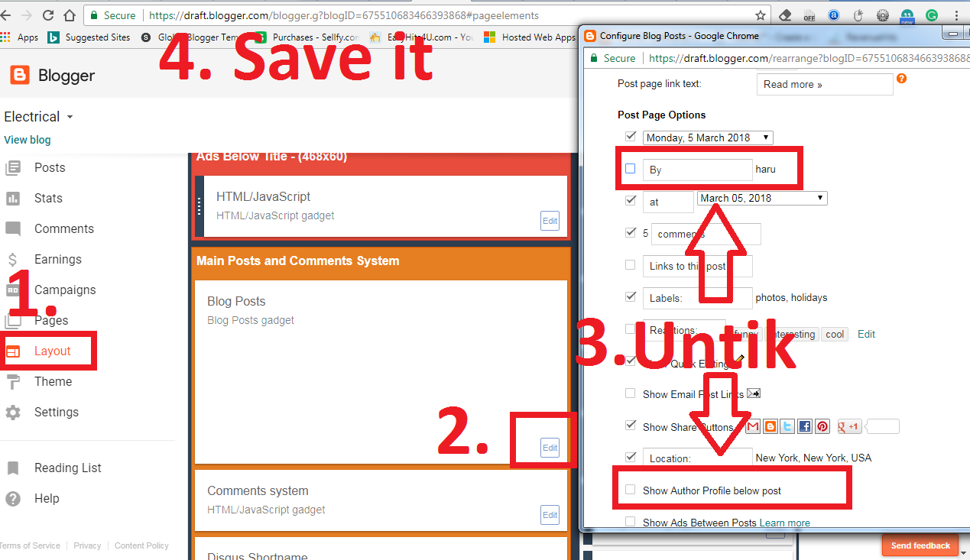Toggle the Monday, 5 March 2018 date checkbox
Viewport: 970px width, 560px height.
[631, 137]
